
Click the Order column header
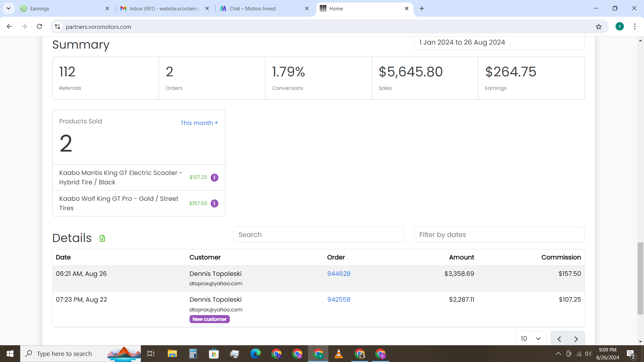click(x=336, y=257)
